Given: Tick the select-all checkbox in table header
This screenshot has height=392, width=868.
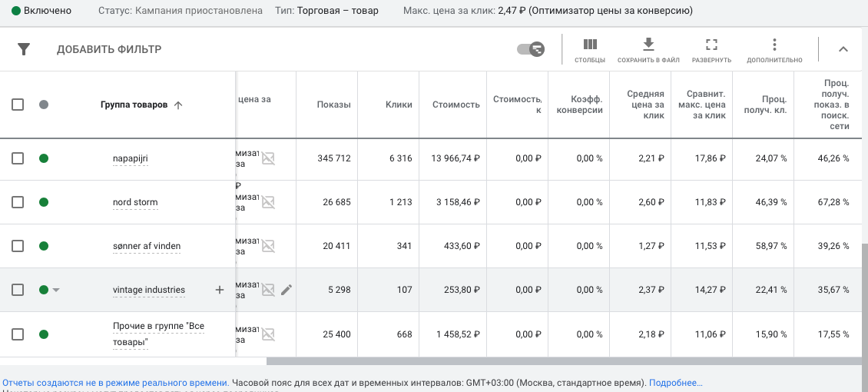Looking at the screenshot, I should [x=18, y=105].
